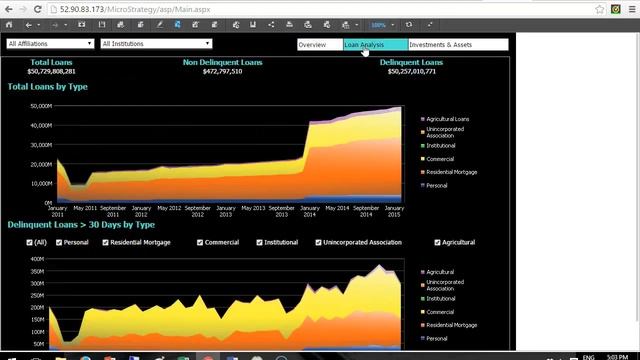Click the ENG language indicator in system tray

click(589, 357)
